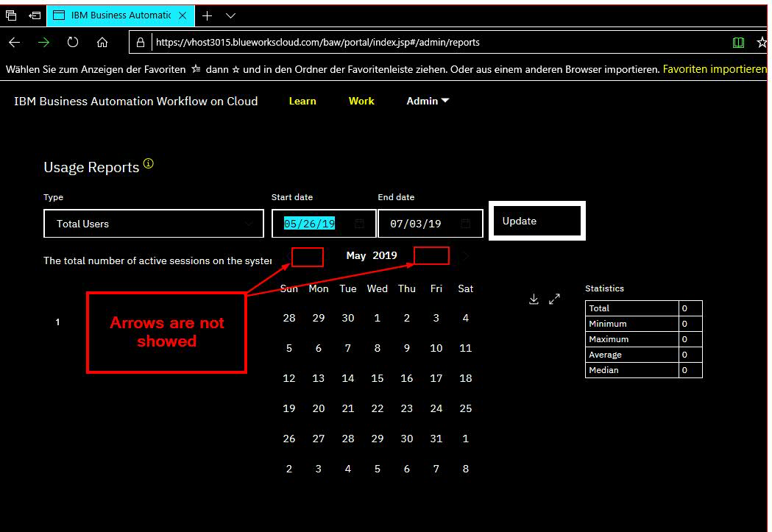The image size is (772, 532).
Task: Click the address bar URL
Action: point(318,43)
